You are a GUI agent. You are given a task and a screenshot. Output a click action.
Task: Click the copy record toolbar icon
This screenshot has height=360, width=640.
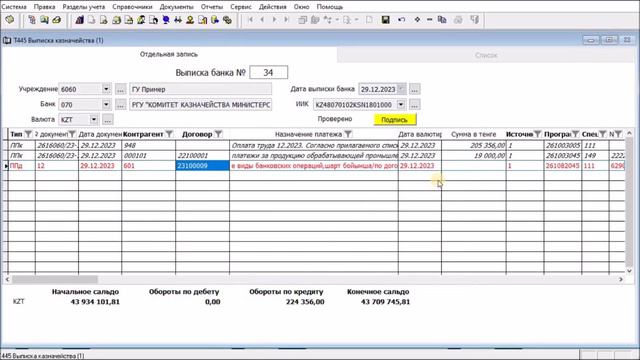click(x=442, y=20)
